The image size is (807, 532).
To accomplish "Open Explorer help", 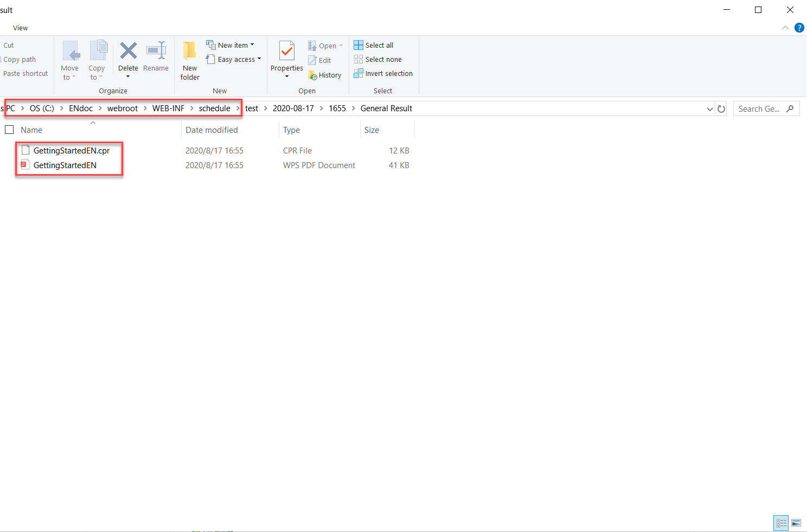I will point(799,28).
